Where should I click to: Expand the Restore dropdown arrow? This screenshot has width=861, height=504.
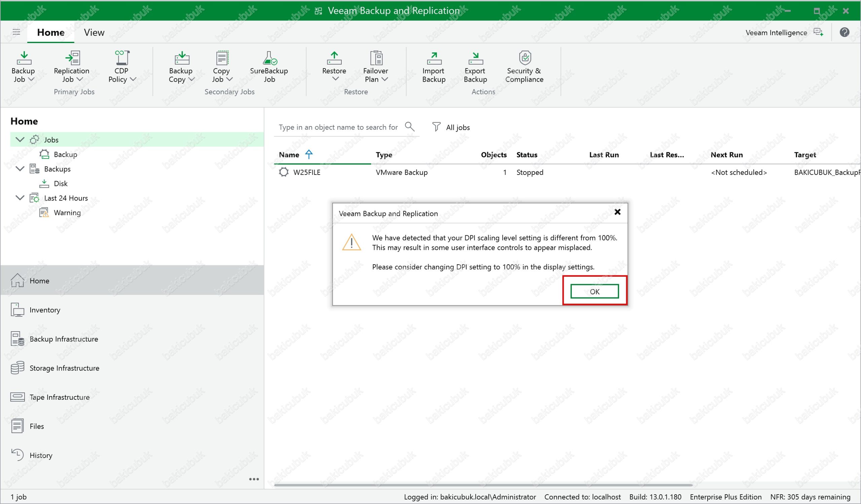coord(336,79)
